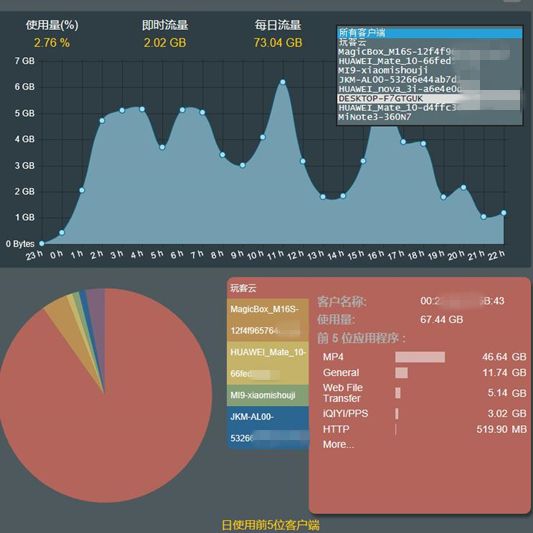Select DESKTOP-F7GTGUK in dropdown list
The height and width of the screenshot is (533, 533).
click(430, 99)
